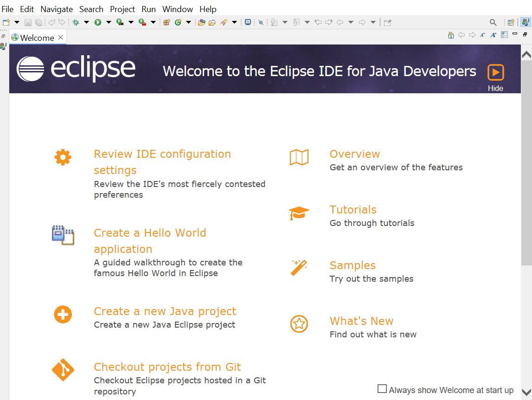
Task: Open the Search menu
Action: (x=91, y=9)
